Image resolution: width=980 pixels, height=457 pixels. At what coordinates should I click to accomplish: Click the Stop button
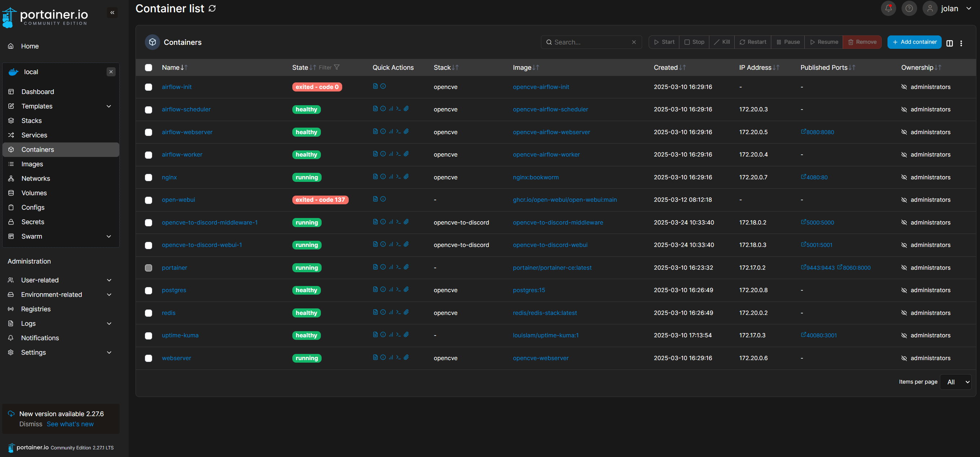pyautogui.click(x=694, y=42)
